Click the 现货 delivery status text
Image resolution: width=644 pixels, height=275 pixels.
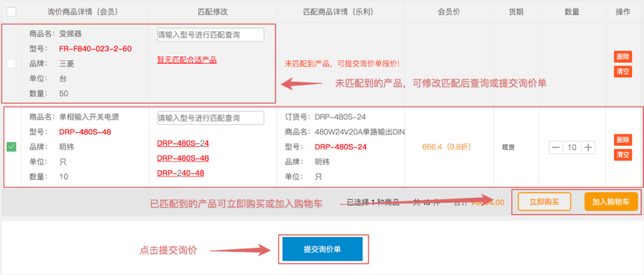pyautogui.click(x=508, y=147)
